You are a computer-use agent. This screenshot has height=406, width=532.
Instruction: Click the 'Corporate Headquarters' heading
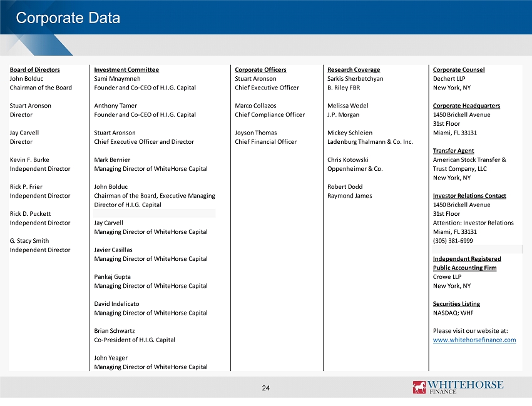pos(466,106)
